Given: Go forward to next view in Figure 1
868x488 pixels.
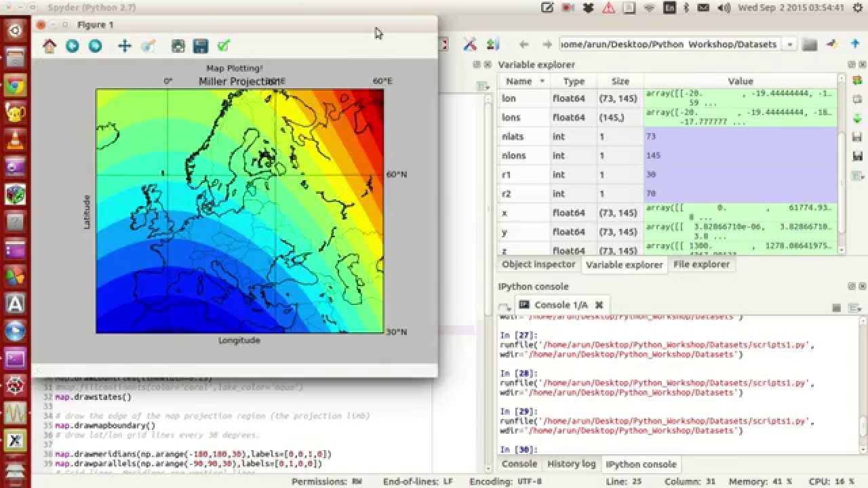Looking at the screenshot, I should pyautogui.click(x=95, y=46).
